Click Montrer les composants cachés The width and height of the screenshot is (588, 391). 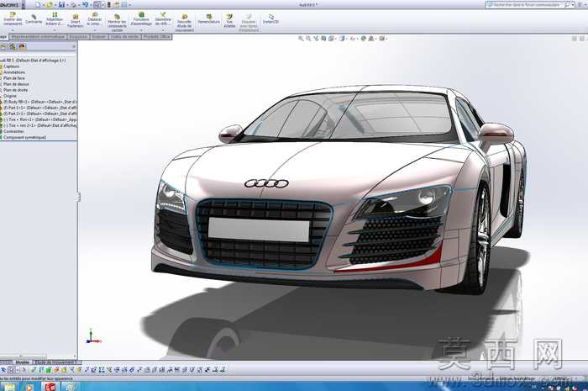tap(117, 23)
